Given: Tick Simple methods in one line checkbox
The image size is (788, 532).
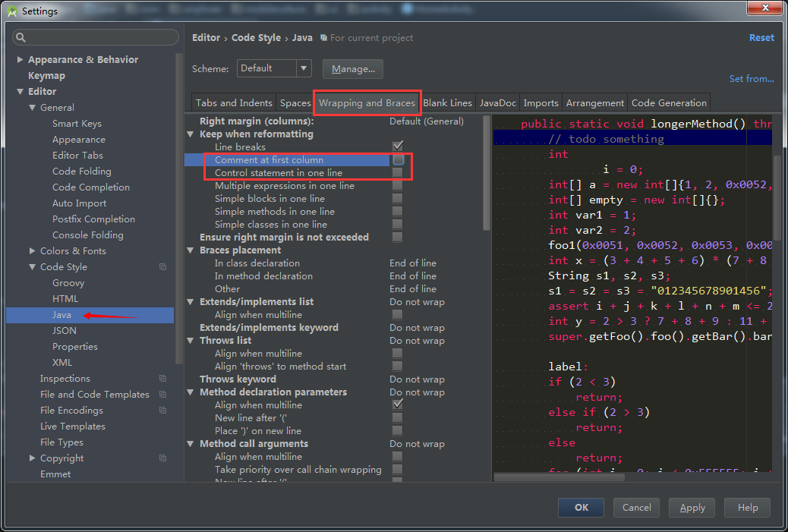Looking at the screenshot, I should 397,212.
